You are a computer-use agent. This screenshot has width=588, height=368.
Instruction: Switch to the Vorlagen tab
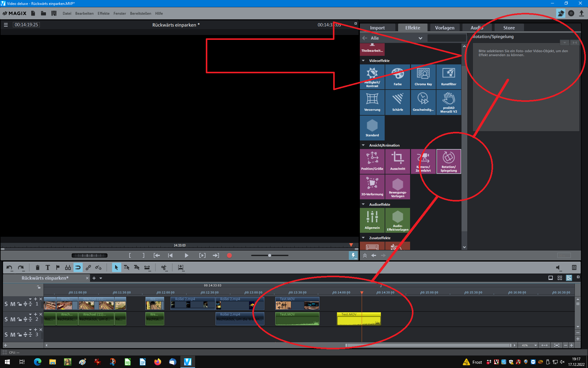(444, 28)
